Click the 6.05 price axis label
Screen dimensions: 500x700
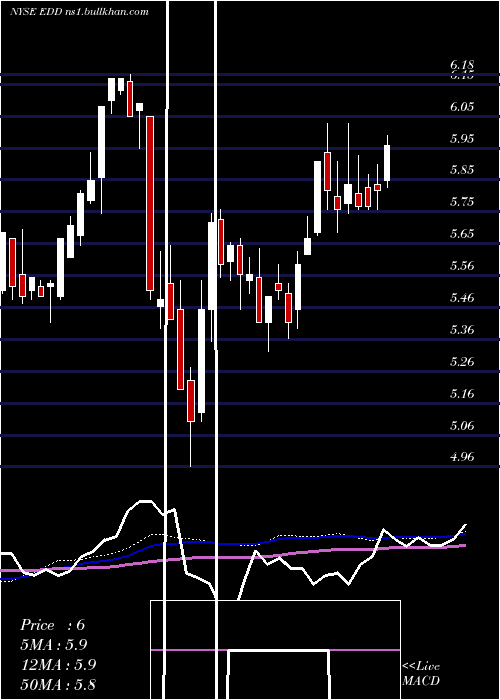[462, 107]
